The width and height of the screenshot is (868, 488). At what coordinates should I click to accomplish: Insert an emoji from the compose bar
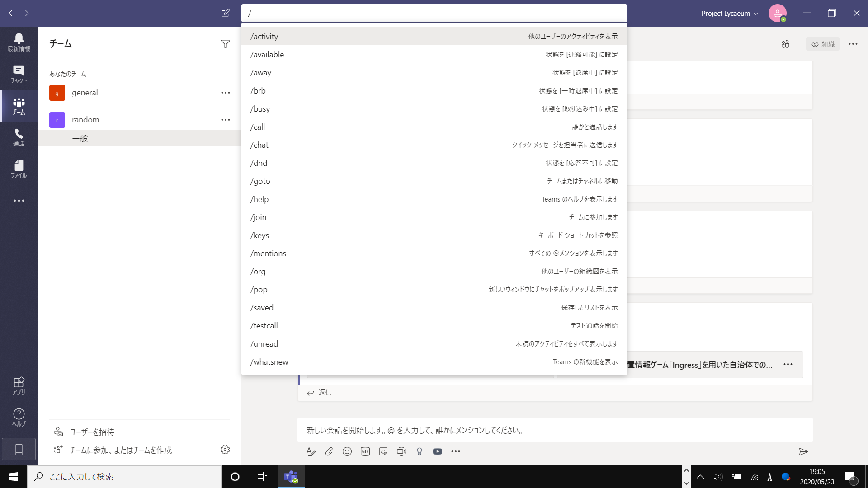tap(347, 451)
